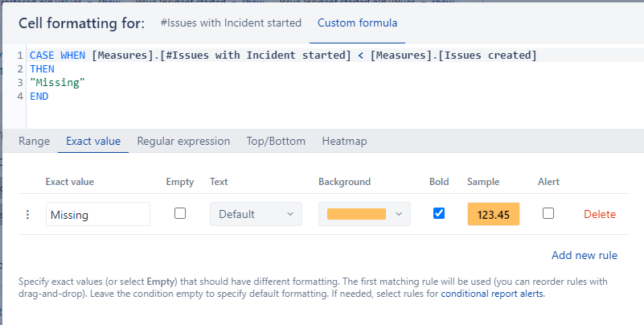Open the Heatmap tab
The height and width of the screenshot is (325, 644).
pos(345,141)
